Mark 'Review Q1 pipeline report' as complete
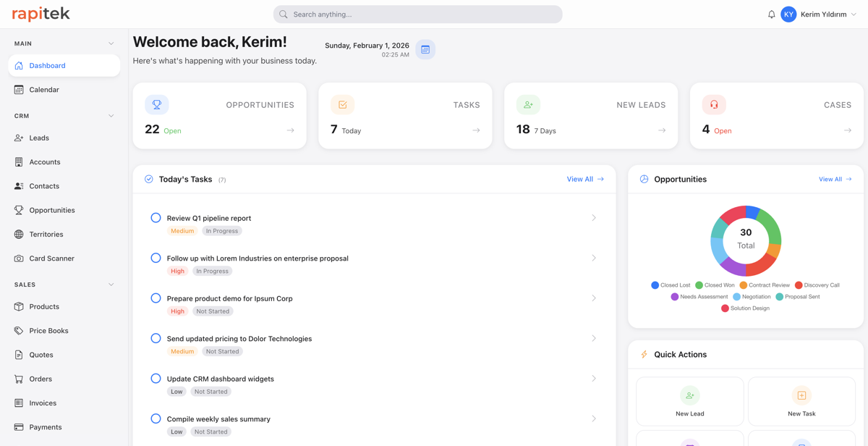The height and width of the screenshot is (446, 868). [156, 217]
